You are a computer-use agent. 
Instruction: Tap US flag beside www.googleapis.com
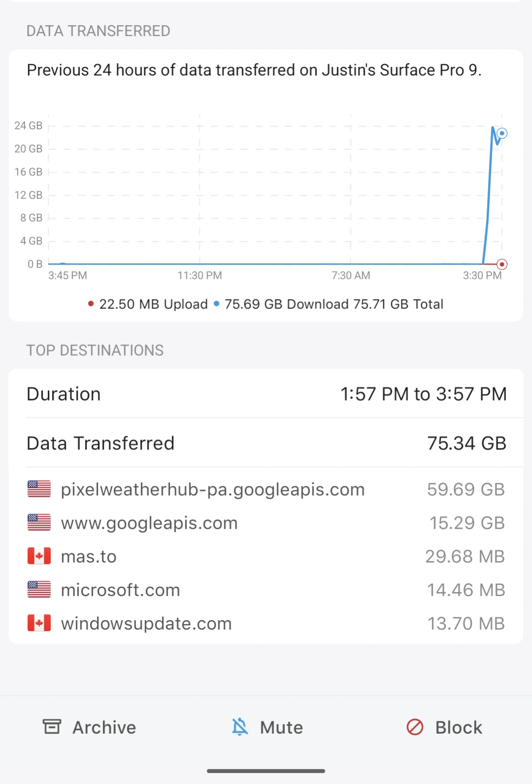pyautogui.click(x=39, y=523)
